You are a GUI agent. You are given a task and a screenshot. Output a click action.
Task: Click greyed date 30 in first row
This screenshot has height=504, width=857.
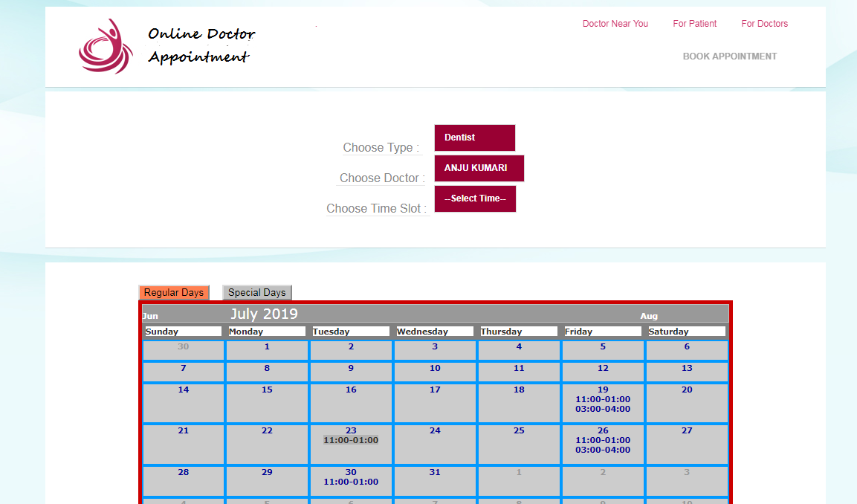tap(183, 346)
